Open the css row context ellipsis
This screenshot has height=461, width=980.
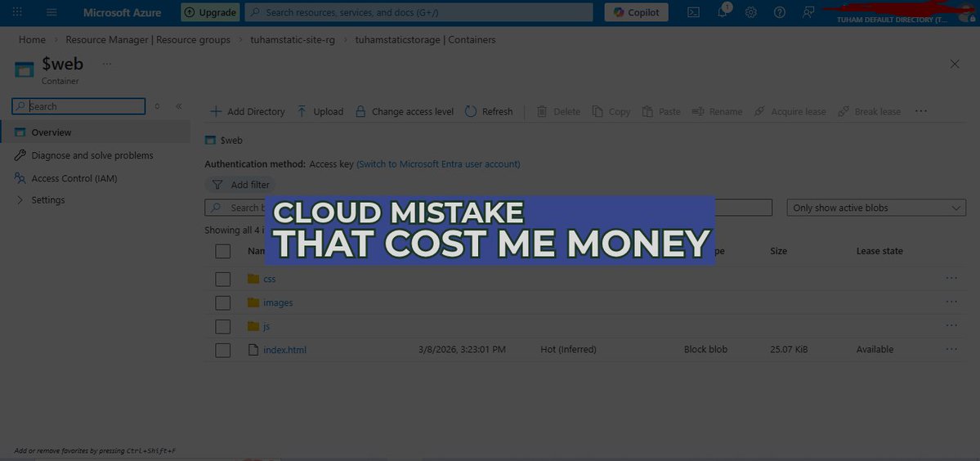(x=951, y=278)
